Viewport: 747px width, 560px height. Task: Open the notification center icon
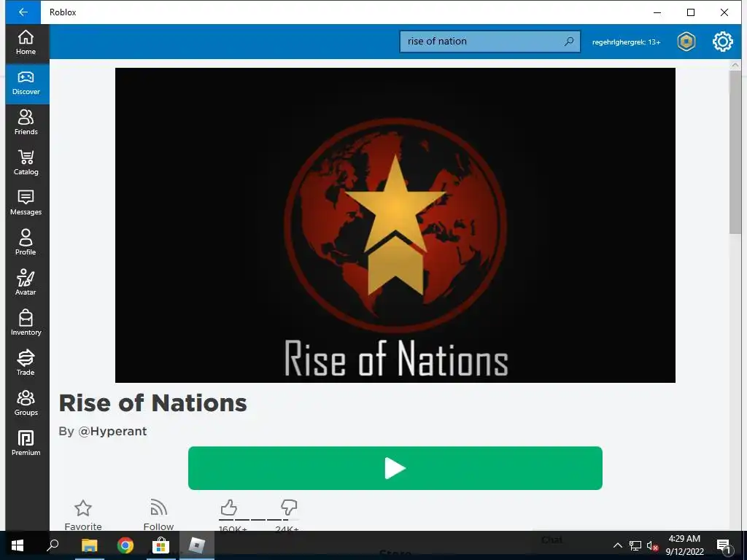tap(724, 545)
